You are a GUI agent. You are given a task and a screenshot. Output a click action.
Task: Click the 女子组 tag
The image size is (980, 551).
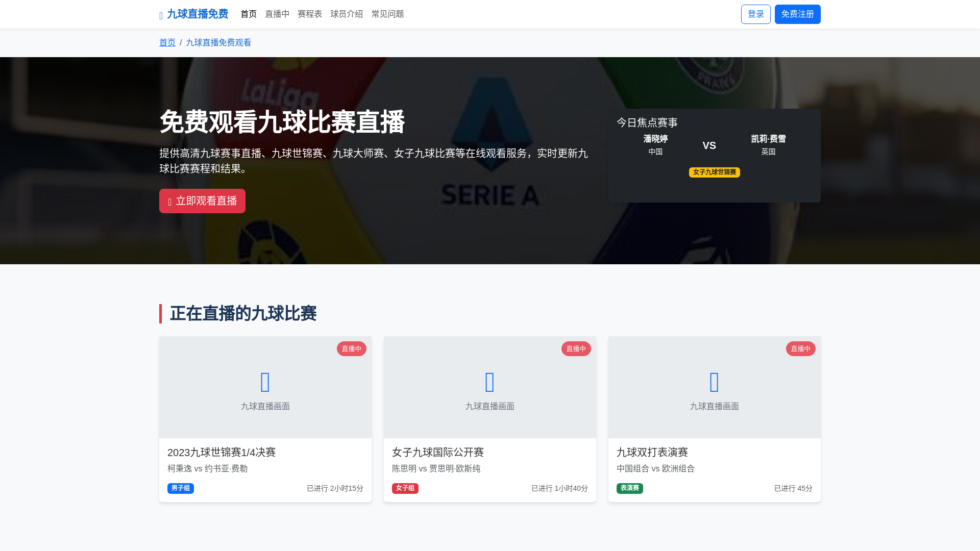pyautogui.click(x=405, y=489)
